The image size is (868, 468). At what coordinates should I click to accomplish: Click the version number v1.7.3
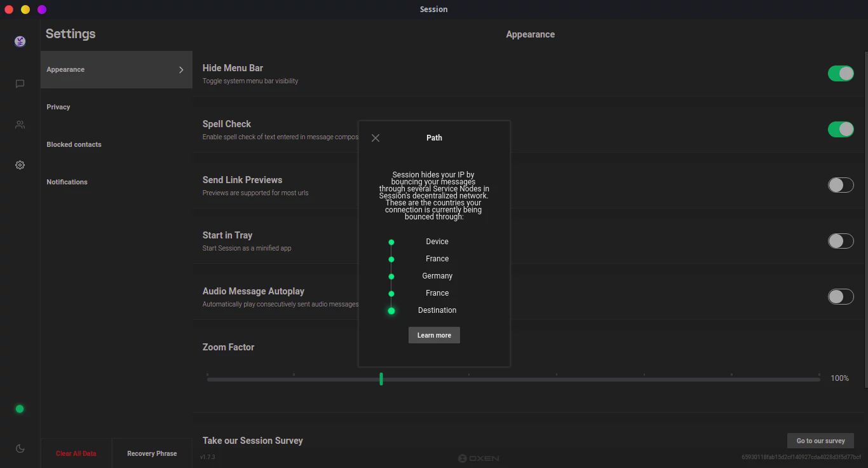coord(208,457)
